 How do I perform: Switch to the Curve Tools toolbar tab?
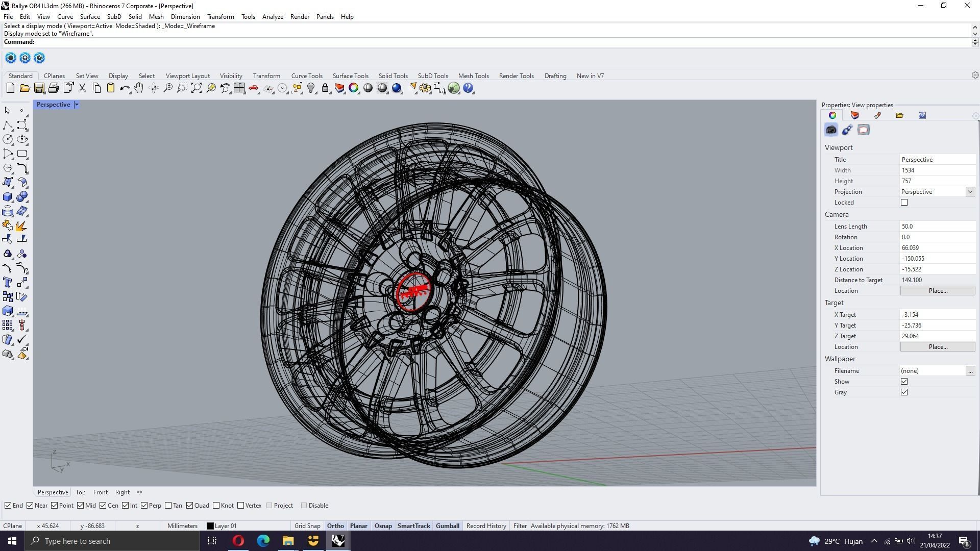coord(307,76)
